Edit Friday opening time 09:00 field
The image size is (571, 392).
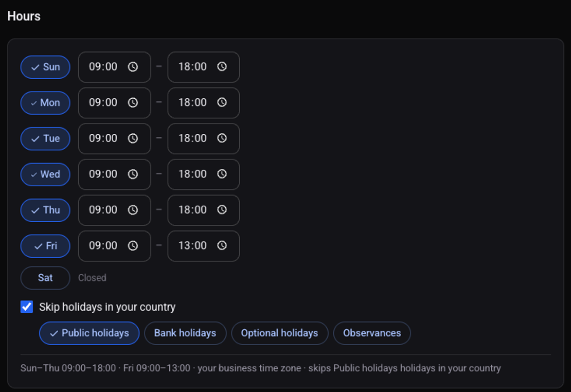[x=114, y=246]
